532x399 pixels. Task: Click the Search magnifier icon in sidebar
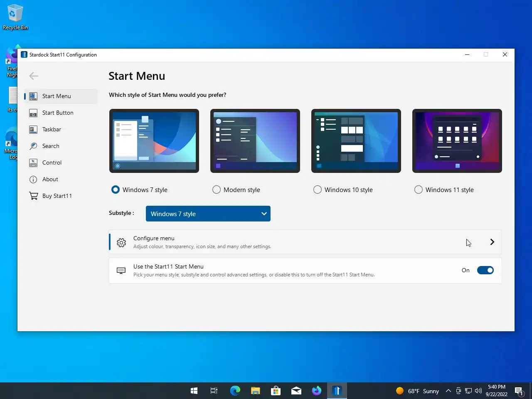33,146
